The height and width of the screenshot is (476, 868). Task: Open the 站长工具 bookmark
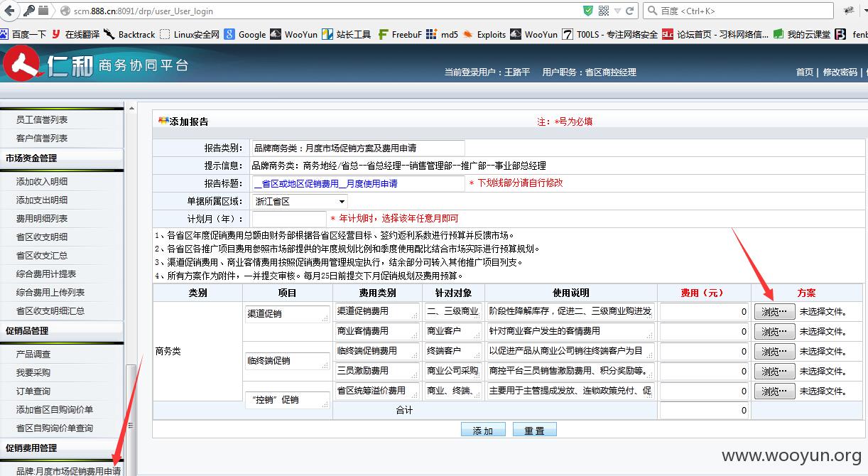tap(347, 34)
